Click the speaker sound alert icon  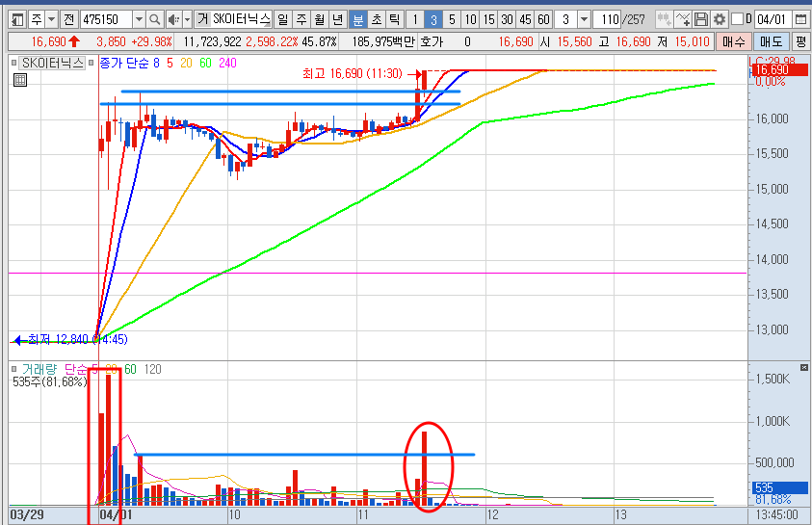tap(173, 20)
